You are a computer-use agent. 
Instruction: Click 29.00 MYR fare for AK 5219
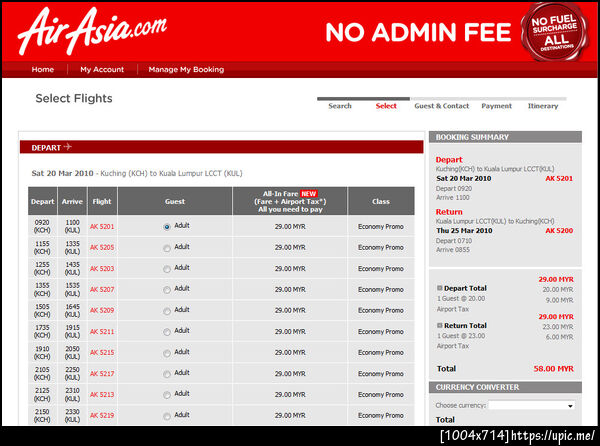click(x=290, y=415)
